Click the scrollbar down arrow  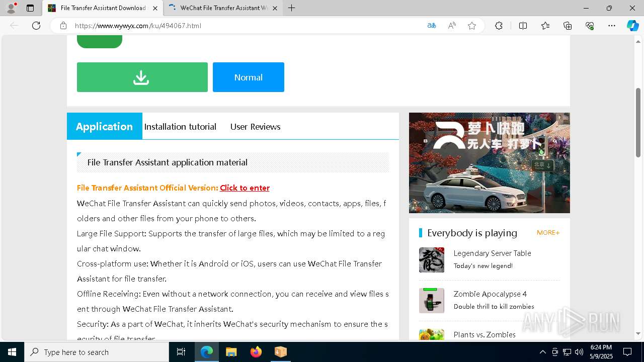638,333
